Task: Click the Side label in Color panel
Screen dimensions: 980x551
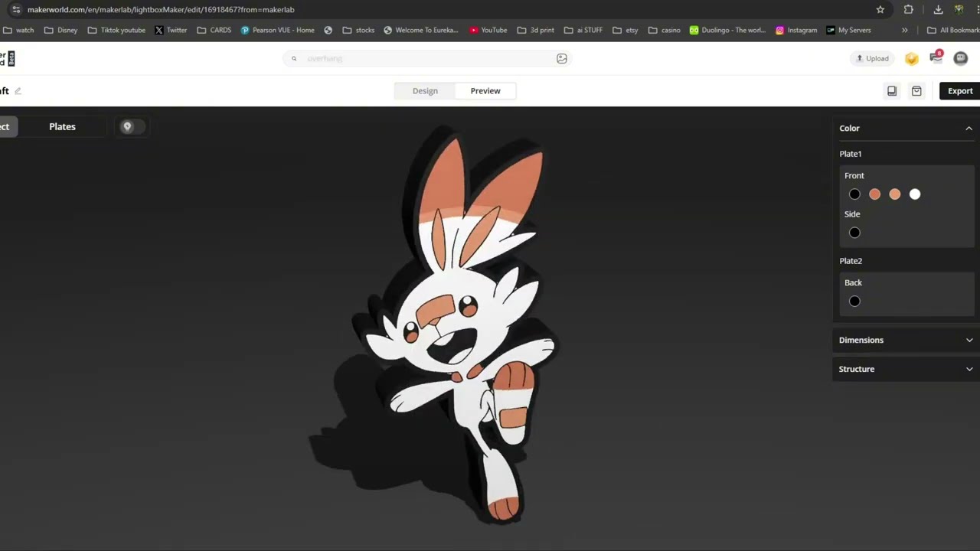Action: pos(852,214)
